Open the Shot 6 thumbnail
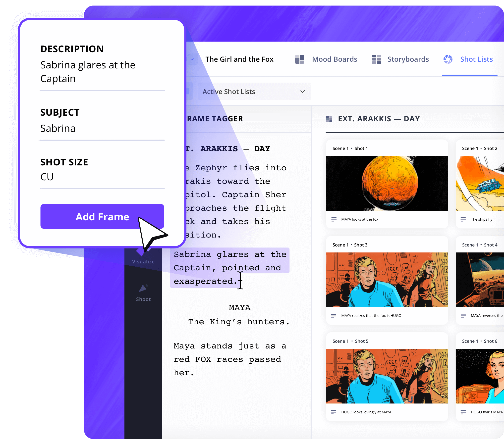 480,376
